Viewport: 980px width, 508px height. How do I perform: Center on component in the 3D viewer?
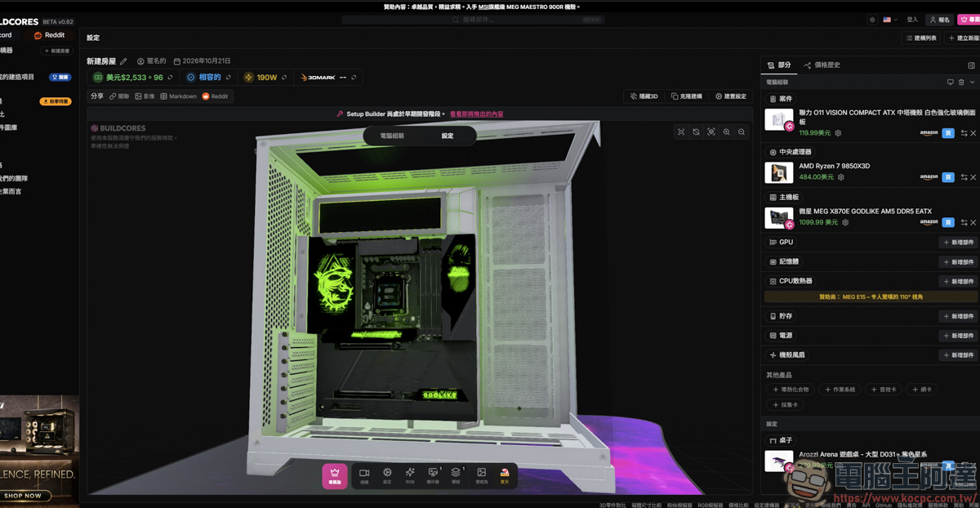pyautogui.click(x=711, y=131)
